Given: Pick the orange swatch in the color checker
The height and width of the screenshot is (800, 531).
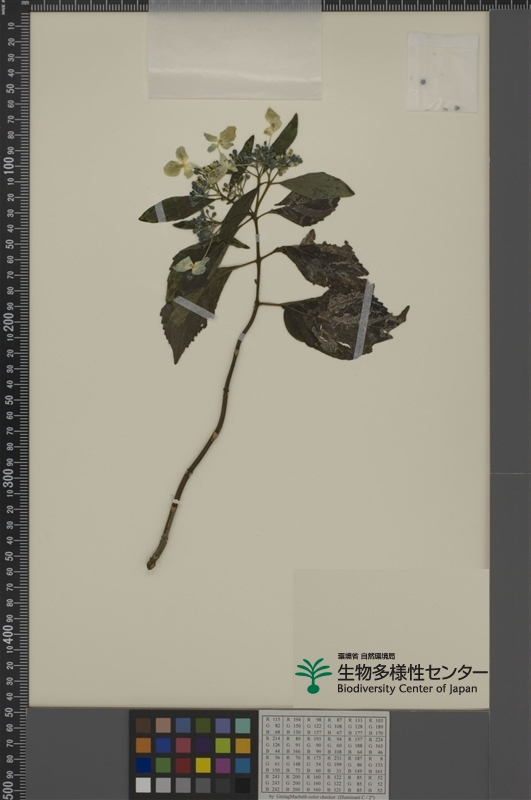Looking at the screenshot, I should tap(143, 745).
